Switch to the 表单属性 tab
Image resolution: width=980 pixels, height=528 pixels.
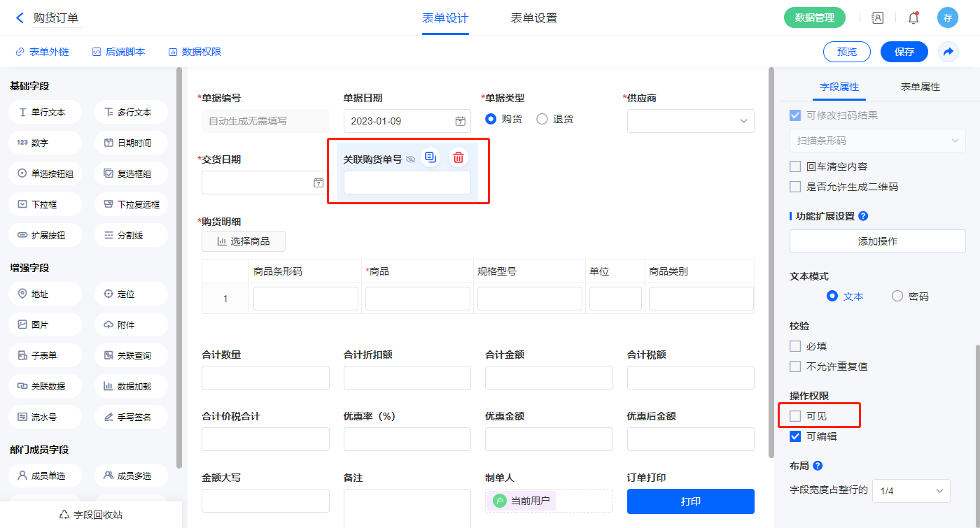[920, 87]
